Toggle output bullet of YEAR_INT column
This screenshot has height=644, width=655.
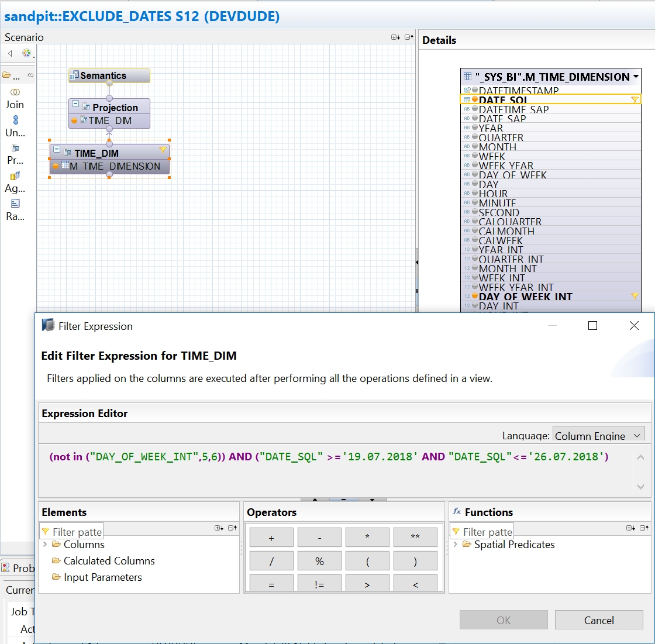(474, 249)
